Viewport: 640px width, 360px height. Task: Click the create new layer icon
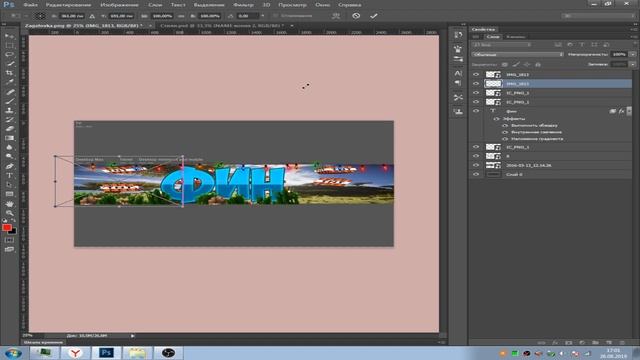point(609,342)
